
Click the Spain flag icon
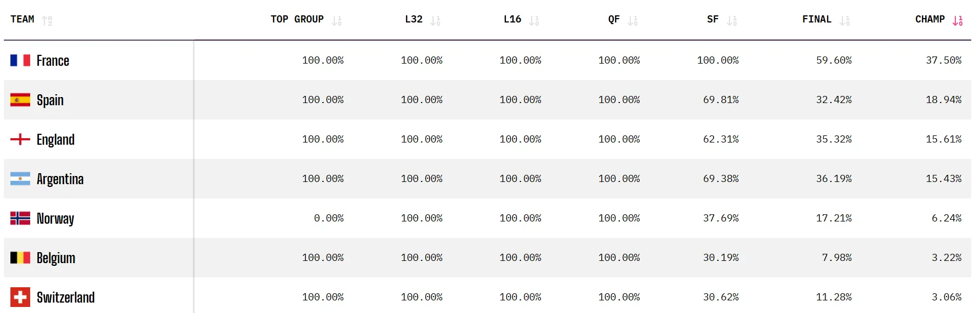(20, 100)
